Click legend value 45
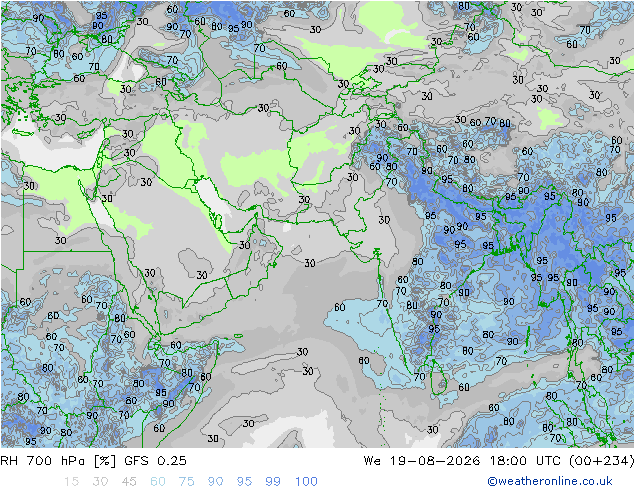Screen dimensions: 634x490 click(129, 482)
